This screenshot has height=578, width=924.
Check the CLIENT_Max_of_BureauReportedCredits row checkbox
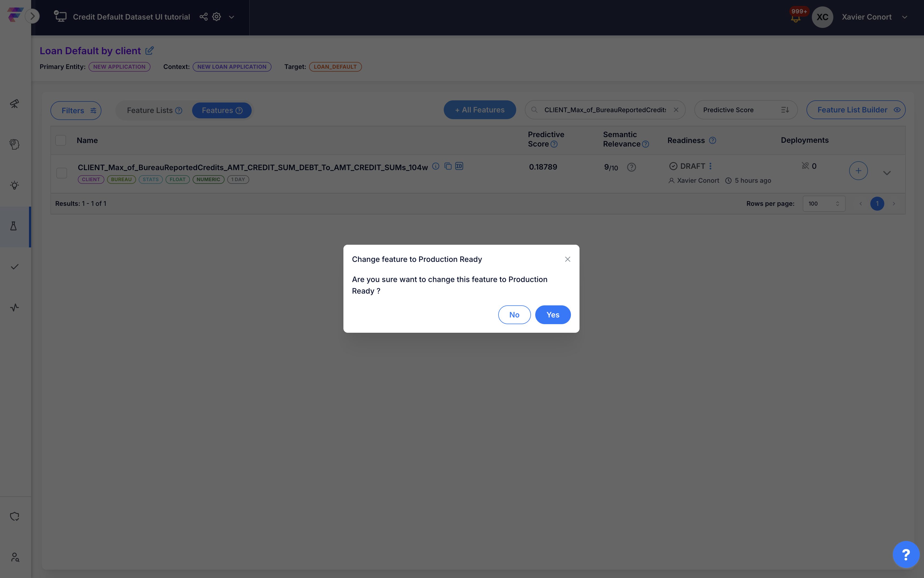(x=61, y=173)
